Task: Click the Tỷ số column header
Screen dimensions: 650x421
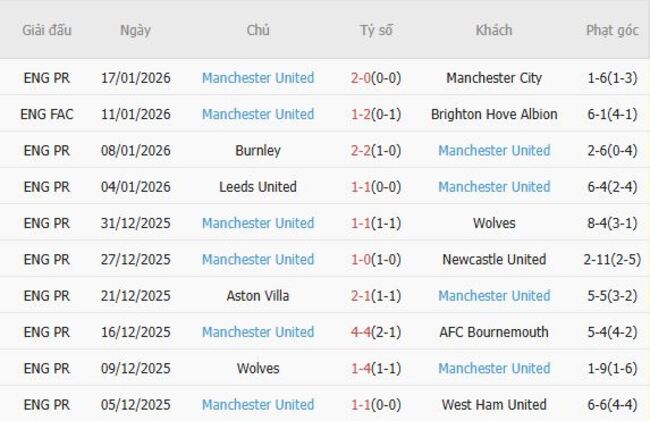Action: [x=376, y=30]
